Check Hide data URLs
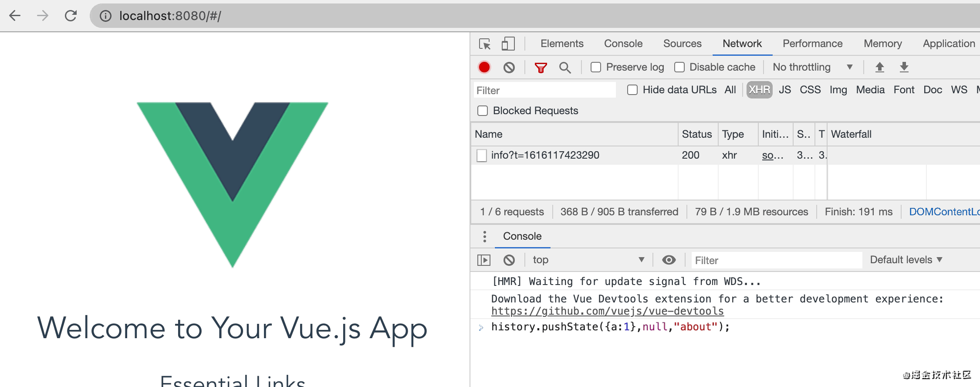 click(632, 90)
